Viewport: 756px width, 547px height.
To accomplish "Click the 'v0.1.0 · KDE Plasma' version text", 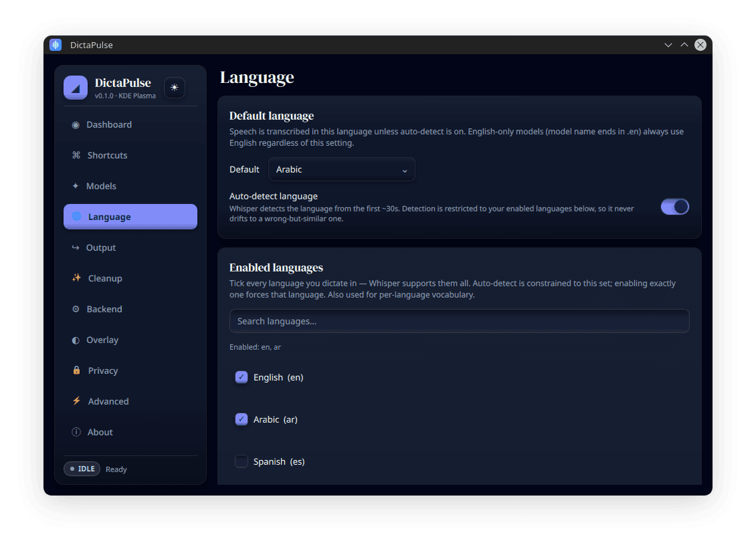I will [125, 96].
